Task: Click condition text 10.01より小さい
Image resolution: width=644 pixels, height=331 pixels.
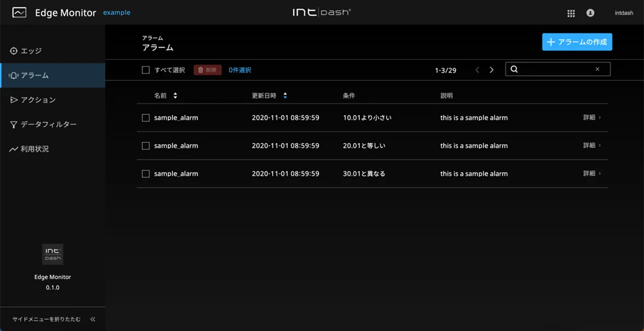Action: pos(367,118)
